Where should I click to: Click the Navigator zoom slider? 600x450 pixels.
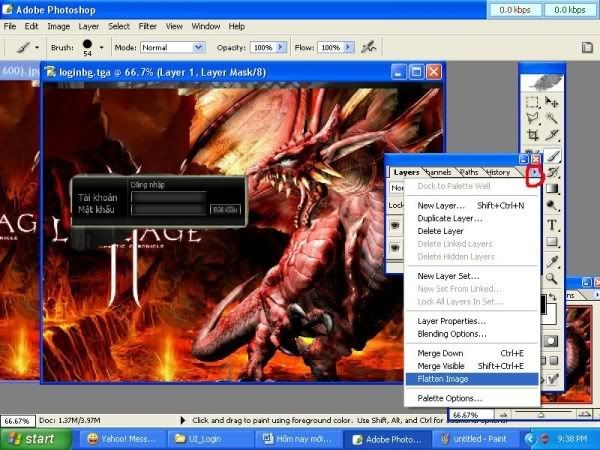543,414
